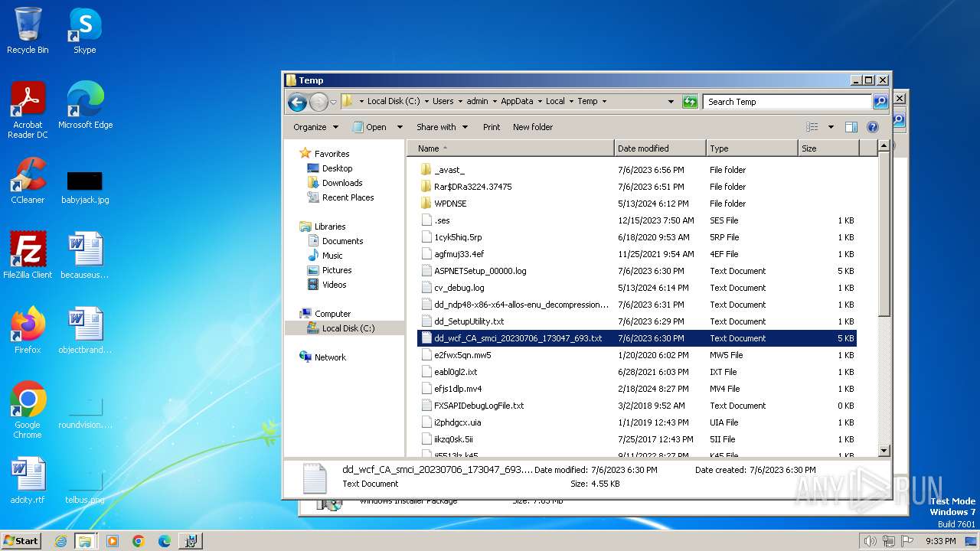Open Windows Media Player taskbar icon

pos(113,541)
